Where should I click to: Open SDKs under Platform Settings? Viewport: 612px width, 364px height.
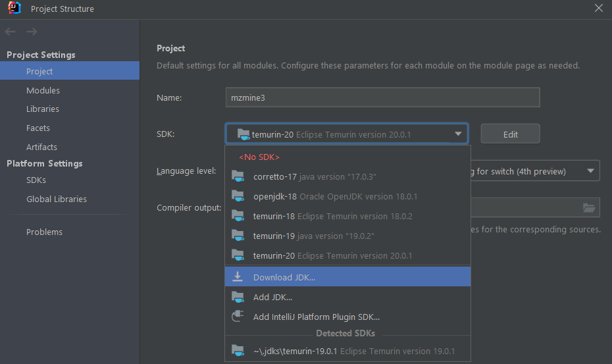point(70,180)
